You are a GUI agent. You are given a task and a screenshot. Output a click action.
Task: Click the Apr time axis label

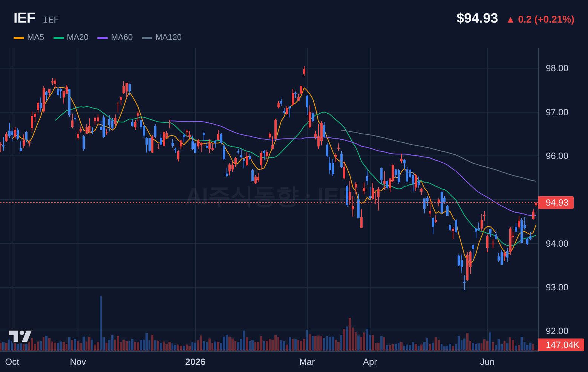(x=370, y=362)
